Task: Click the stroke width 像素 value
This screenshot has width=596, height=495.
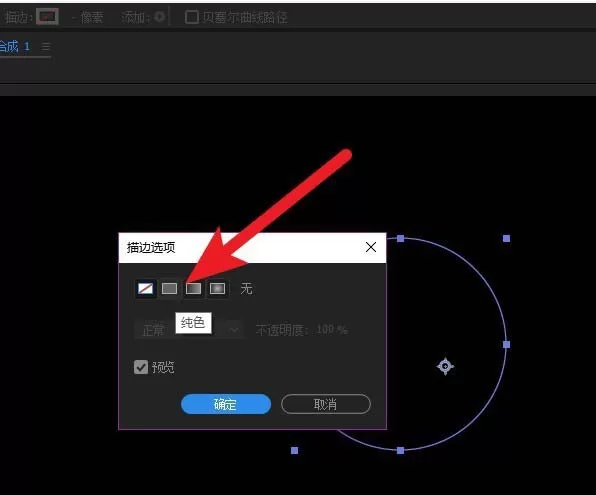Action: (x=88, y=17)
